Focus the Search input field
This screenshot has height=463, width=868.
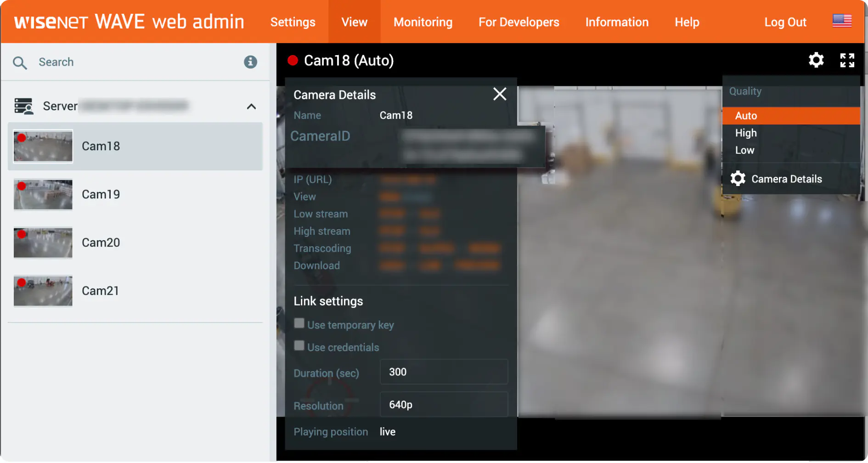pyautogui.click(x=135, y=62)
